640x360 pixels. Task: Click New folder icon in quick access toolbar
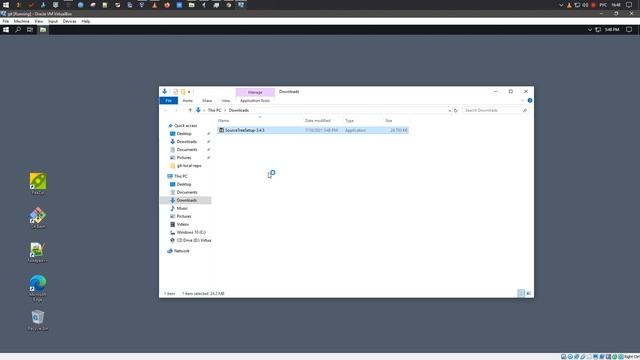(183, 92)
